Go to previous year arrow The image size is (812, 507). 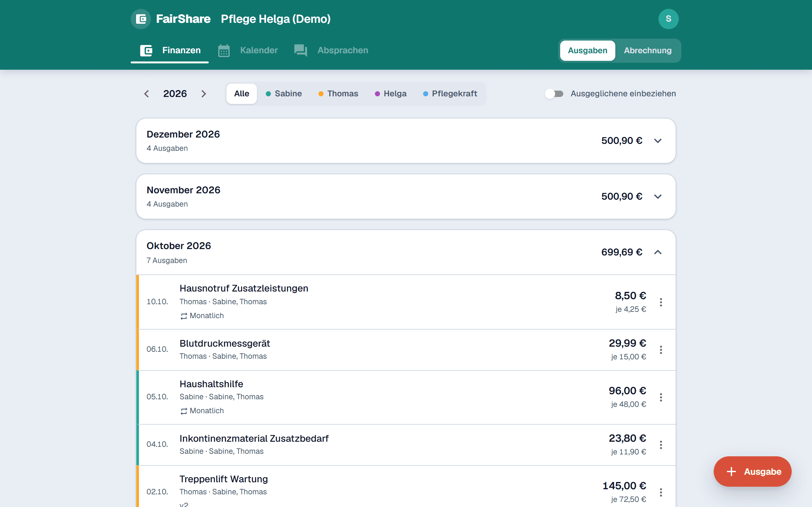(146, 94)
